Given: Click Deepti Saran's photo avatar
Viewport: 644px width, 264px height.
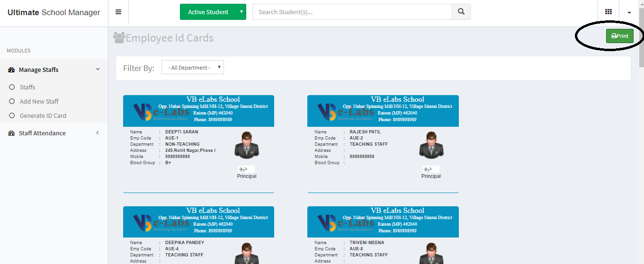Looking at the screenshot, I should [x=246, y=145].
